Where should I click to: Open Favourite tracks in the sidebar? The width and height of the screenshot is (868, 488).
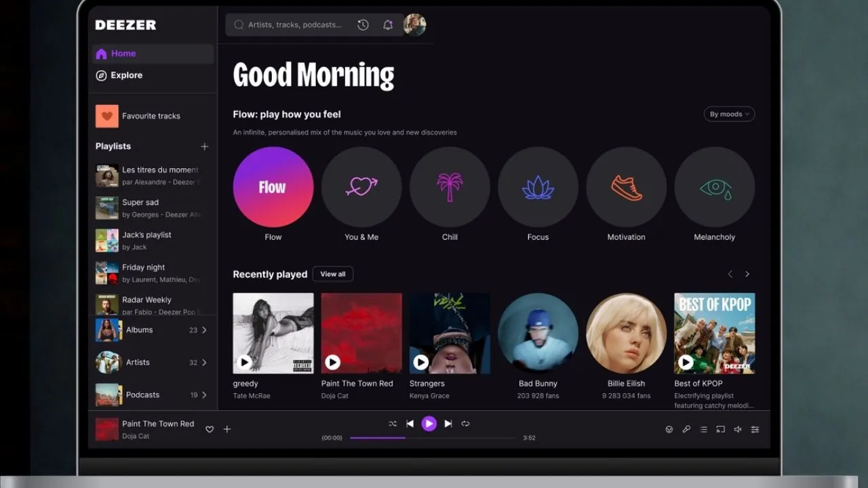(x=151, y=116)
